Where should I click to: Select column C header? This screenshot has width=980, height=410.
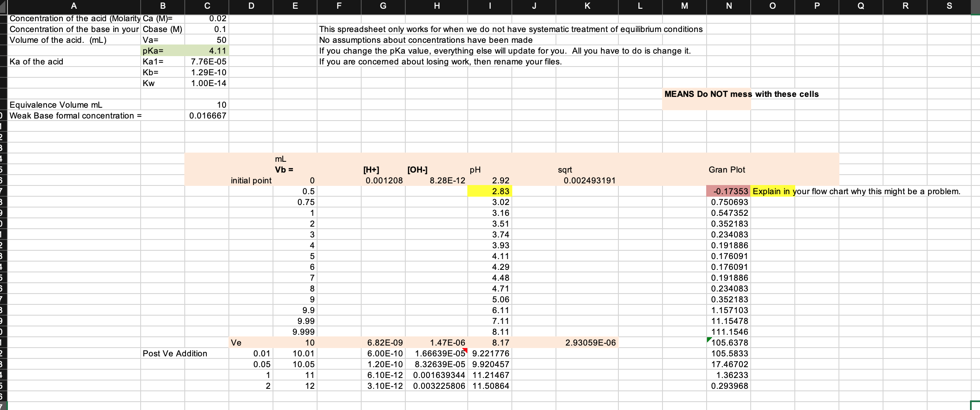click(207, 6)
